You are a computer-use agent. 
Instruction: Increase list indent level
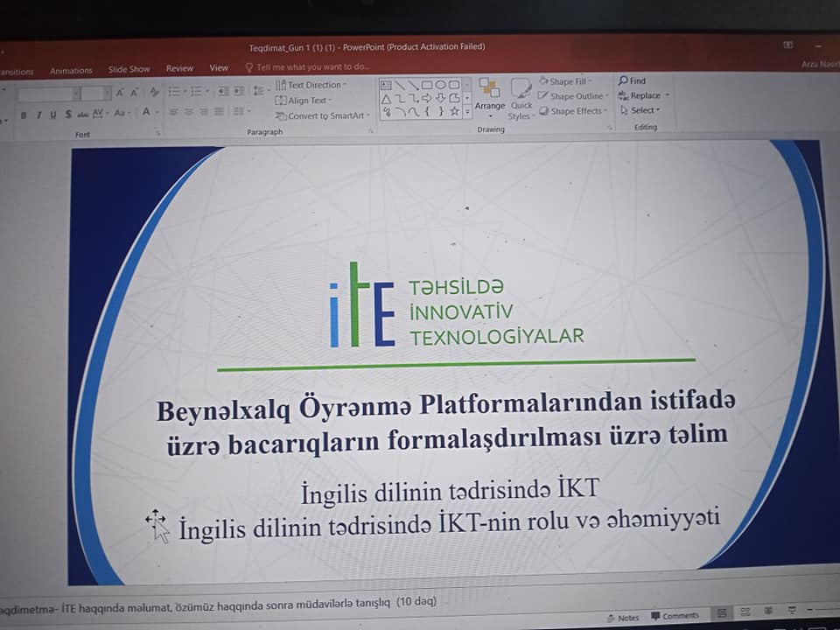(239, 91)
